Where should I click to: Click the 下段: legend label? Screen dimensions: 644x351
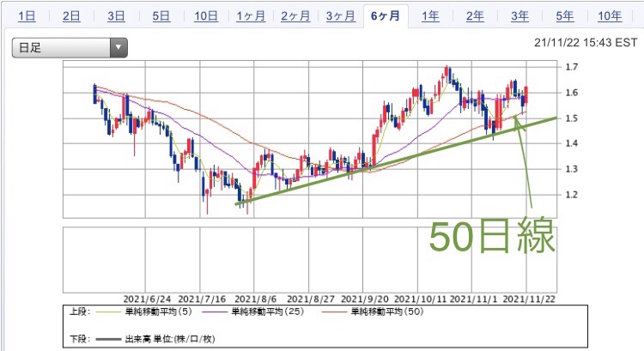tap(79, 339)
